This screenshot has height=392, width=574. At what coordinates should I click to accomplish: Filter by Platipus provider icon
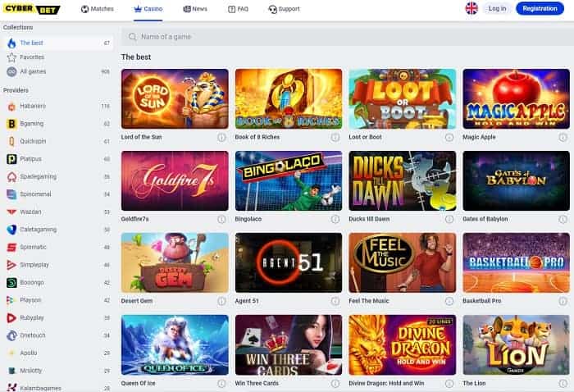pyautogui.click(x=11, y=159)
